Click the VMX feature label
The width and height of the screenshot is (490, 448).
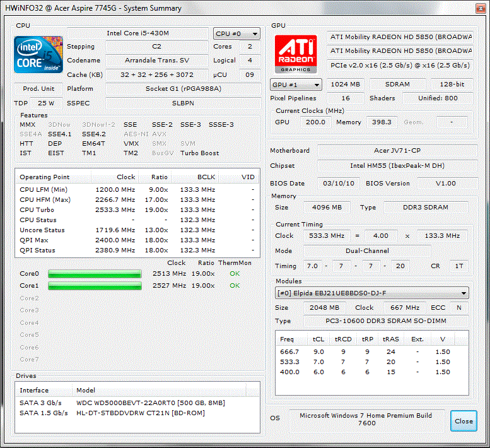click(131, 143)
